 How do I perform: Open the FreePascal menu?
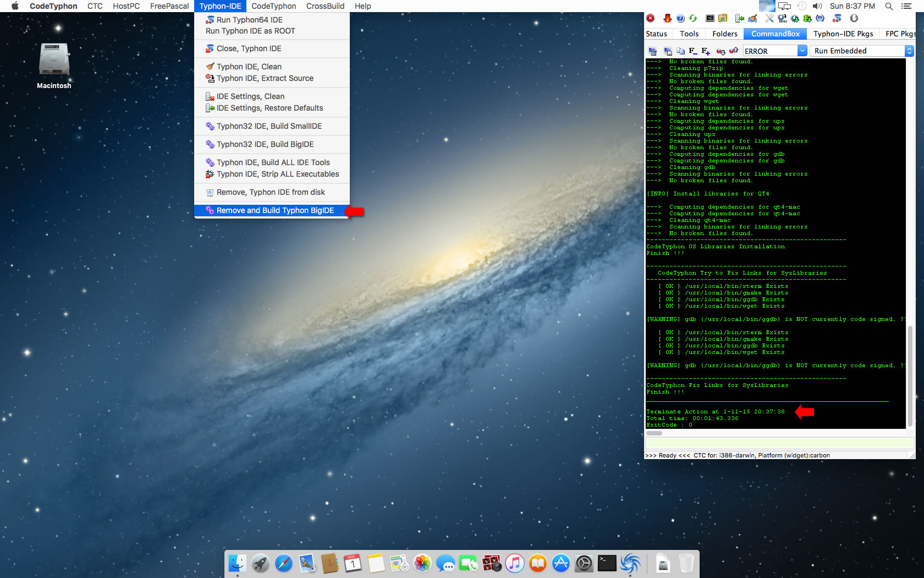tap(169, 6)
